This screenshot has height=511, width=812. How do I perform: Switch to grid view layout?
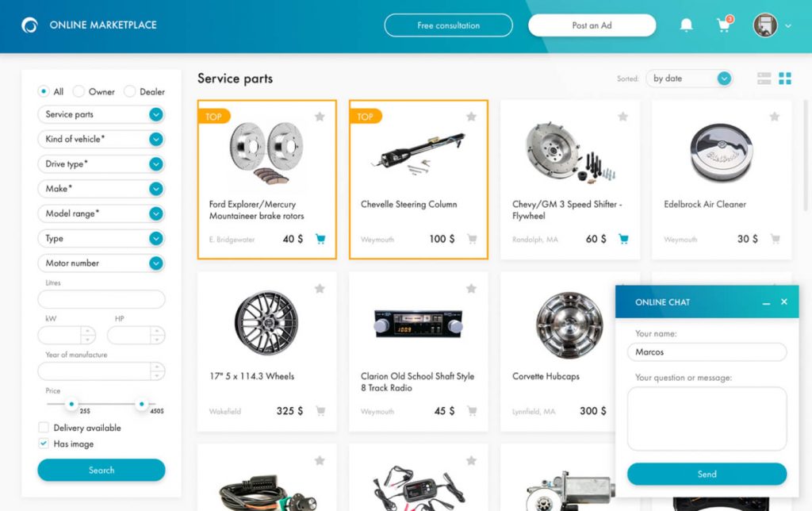786,78
